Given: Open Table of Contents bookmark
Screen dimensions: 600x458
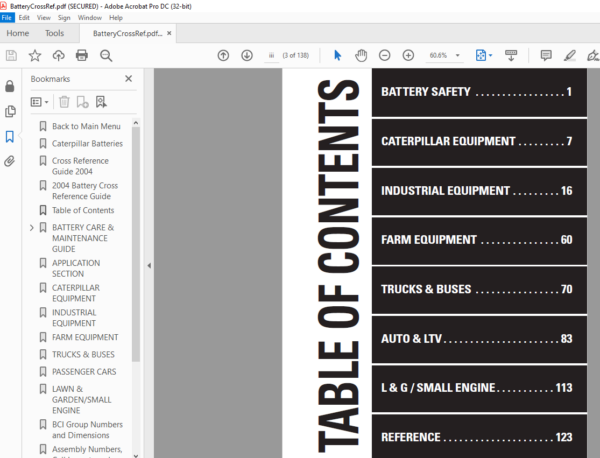Looking at the screenshot, I should pyautogui.click(x=83, y=210).
